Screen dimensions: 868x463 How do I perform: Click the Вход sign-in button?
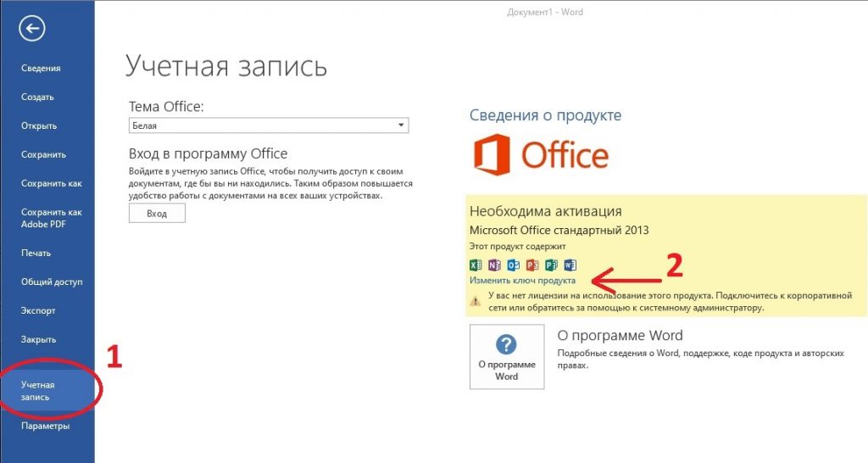[x=157, y=213]
